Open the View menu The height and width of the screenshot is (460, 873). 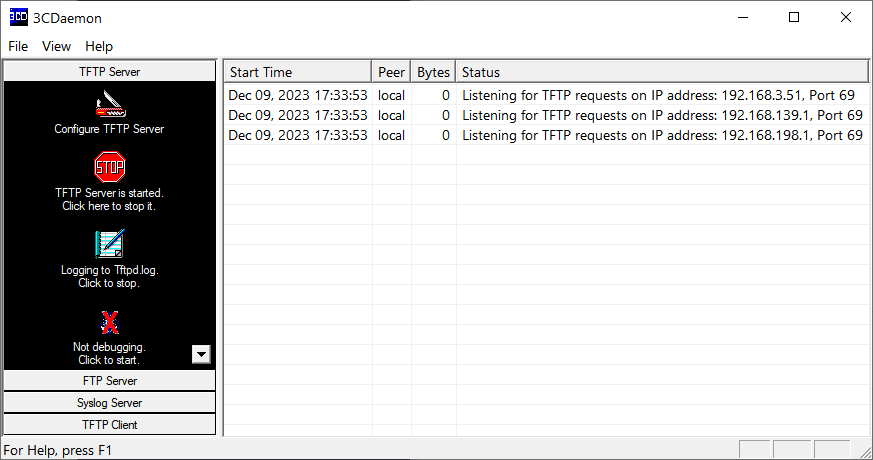(56, 46)
